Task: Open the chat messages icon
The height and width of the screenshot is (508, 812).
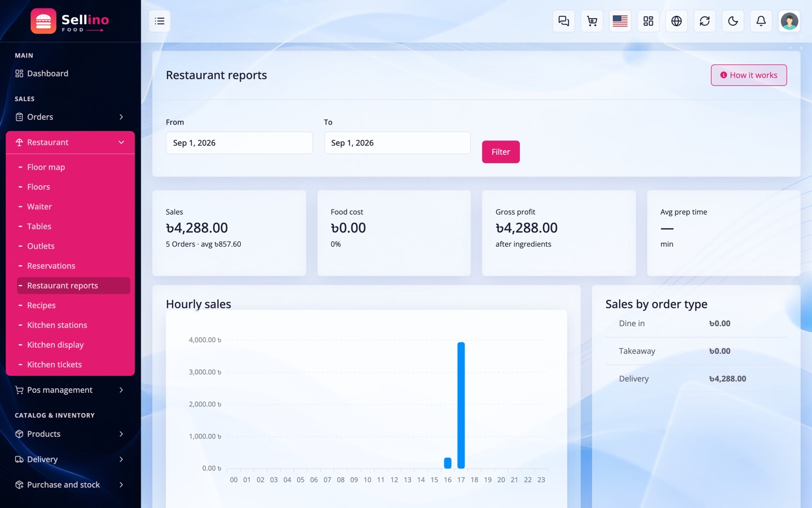Action: click(x=564, y=21)
